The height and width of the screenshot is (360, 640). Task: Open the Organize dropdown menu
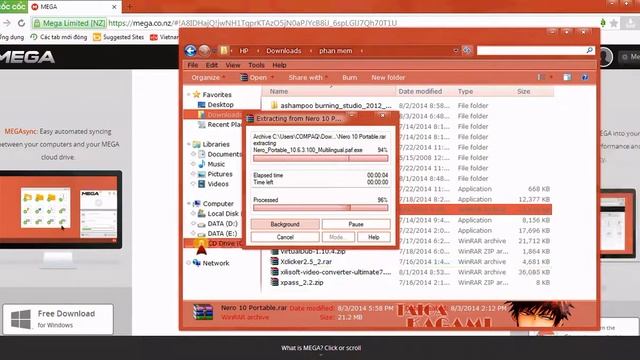pyautogui.click(x=208, y=77)
